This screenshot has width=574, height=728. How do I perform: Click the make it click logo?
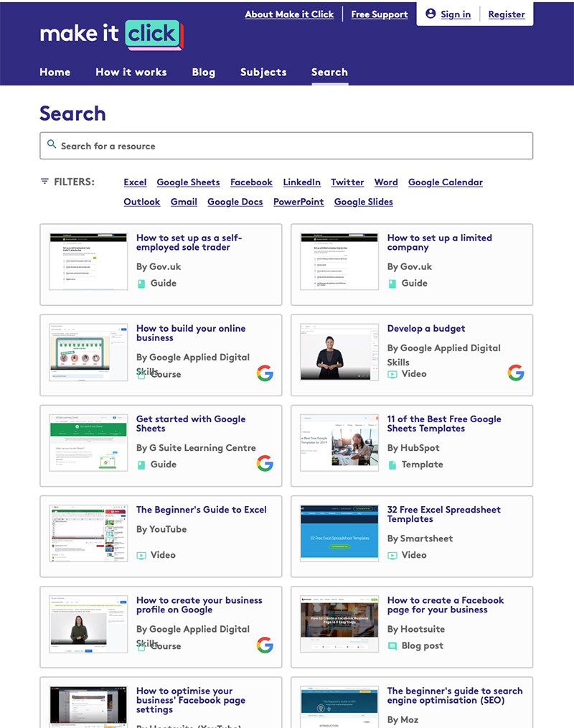click(x=112, y=34)
